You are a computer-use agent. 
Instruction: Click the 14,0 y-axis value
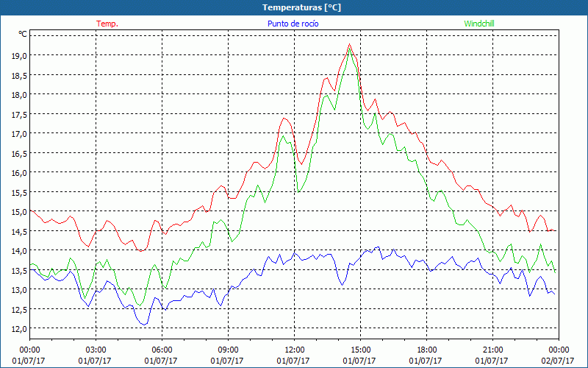20,251
